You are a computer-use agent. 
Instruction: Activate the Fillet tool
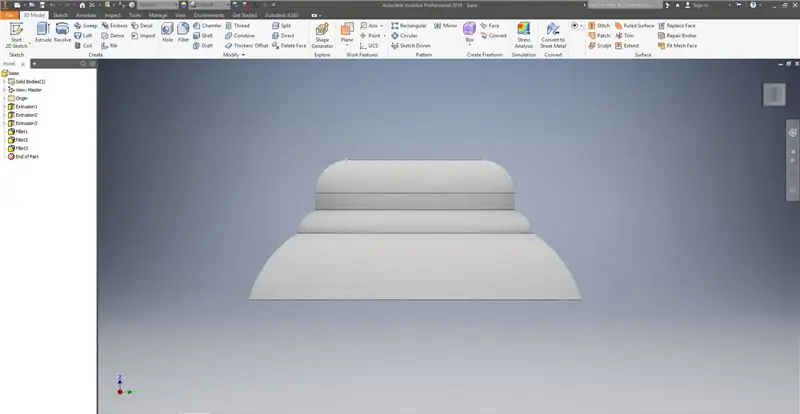[183, 33]
